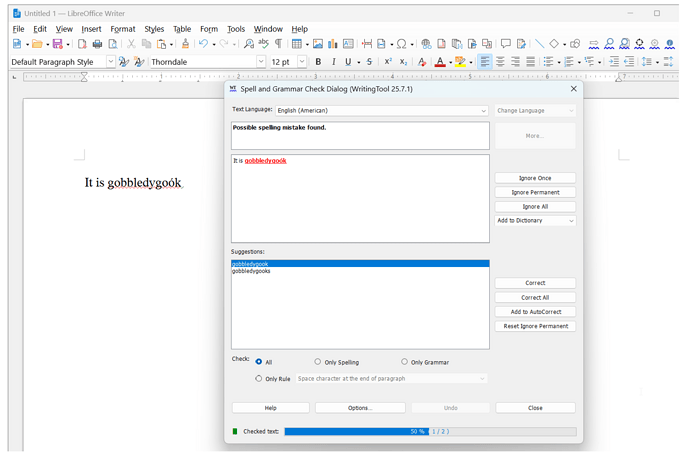Click the Underline formatting icon
The image size is (690, 467).
point(348,62)
